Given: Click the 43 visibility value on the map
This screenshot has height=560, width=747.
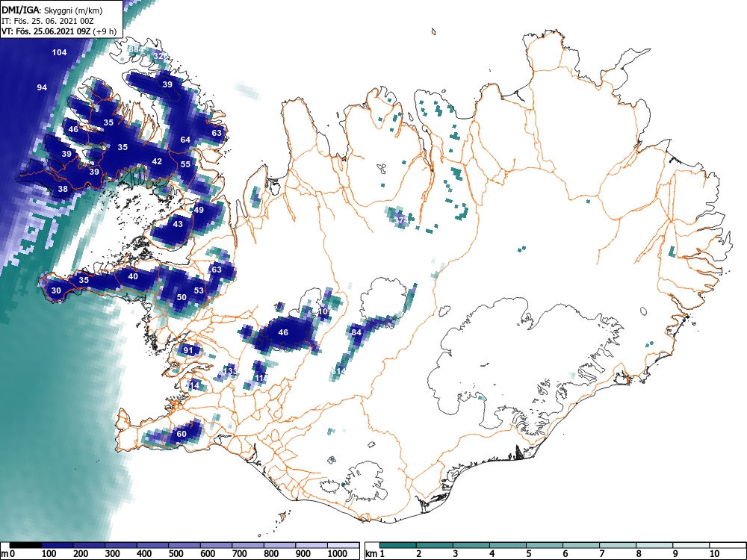Looking at the screenshot, I should coord(178,224).
